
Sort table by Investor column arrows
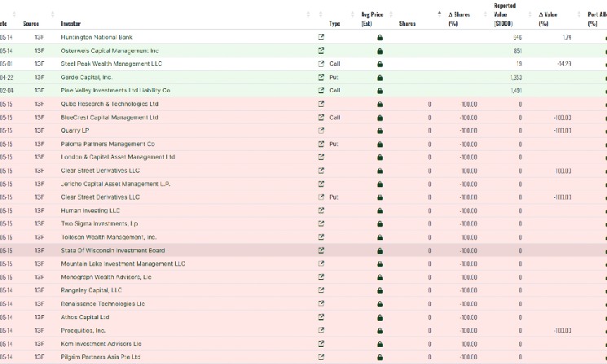click(308, 15)
